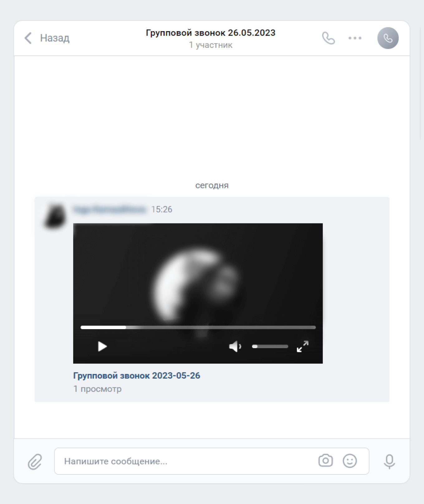Click the 1 просмотр view count
Screen dimensions: 424x504
point(97,389)
